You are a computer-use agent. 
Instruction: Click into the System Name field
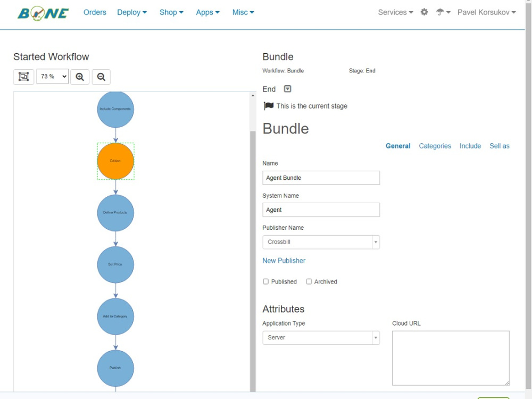click(x=321, y=210)
